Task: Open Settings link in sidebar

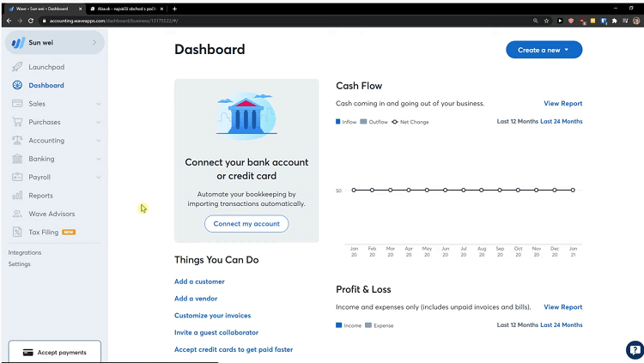Action: click(x=19, y=264)
